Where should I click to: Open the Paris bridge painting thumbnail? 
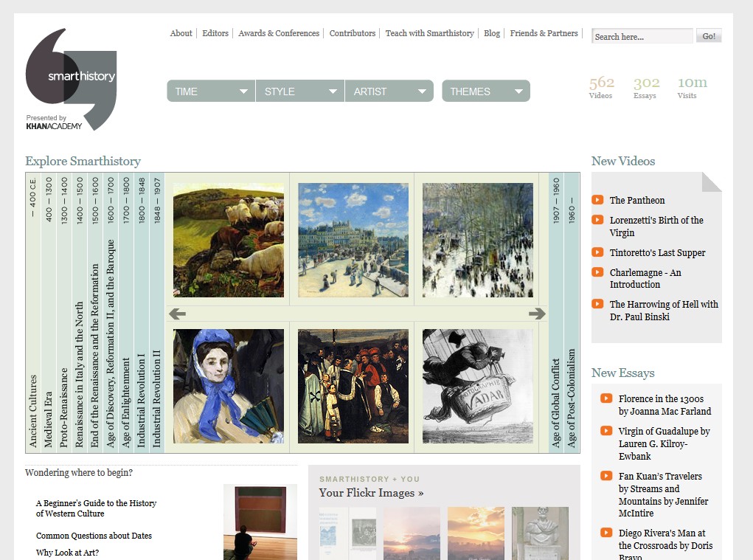tap(353, 240)
